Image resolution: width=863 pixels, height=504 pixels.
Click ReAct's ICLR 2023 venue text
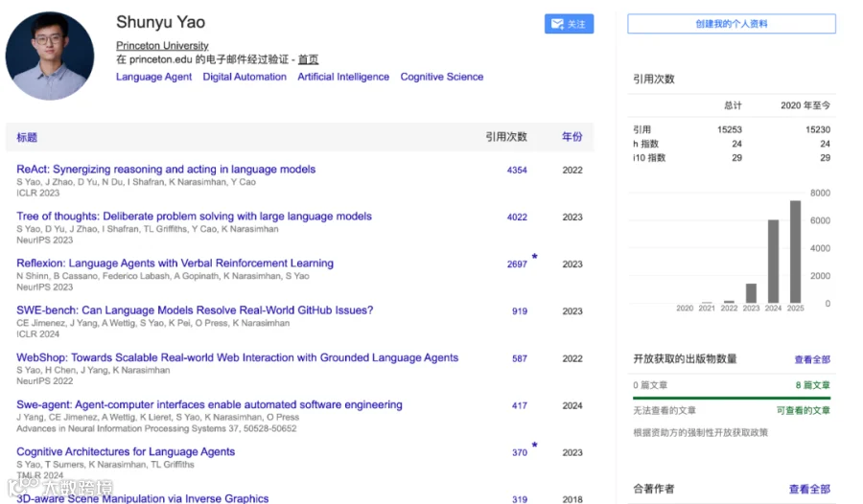[x=38, y=194]
